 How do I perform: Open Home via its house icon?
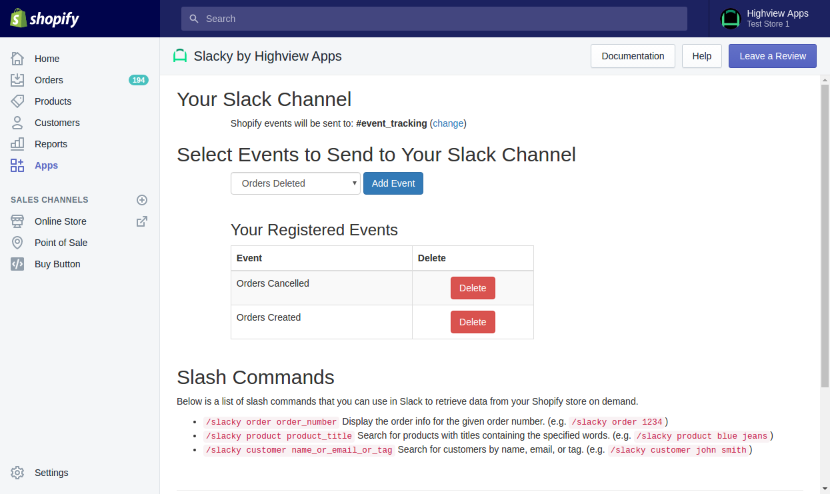click(17, 58)
